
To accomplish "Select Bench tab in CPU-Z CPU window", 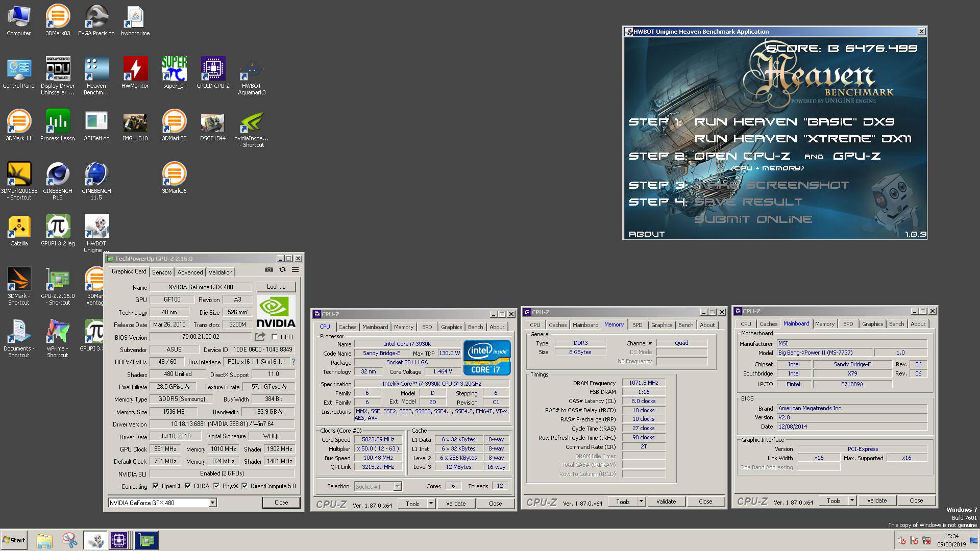I will [475, 327].
